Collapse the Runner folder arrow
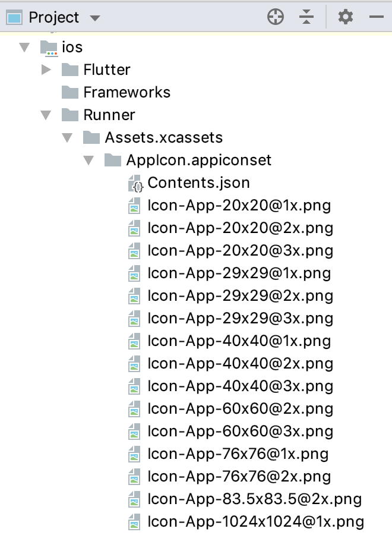The height and width of the screenshot is (535, 392). pyautogui.click(x=46, y=115)
